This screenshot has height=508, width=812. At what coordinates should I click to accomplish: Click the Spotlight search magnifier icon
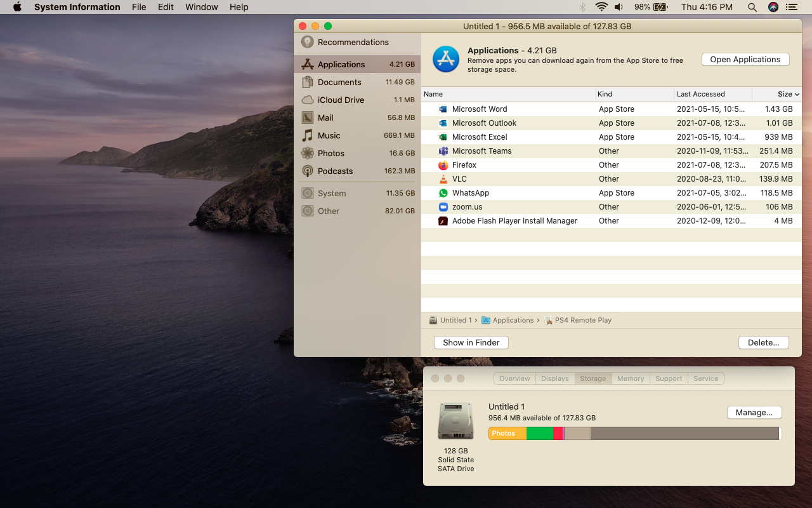click(x=752, y=7)
